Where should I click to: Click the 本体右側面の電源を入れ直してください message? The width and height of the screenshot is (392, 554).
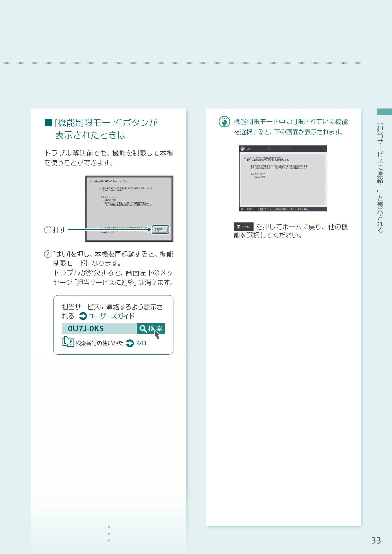[x=111, y=181]
